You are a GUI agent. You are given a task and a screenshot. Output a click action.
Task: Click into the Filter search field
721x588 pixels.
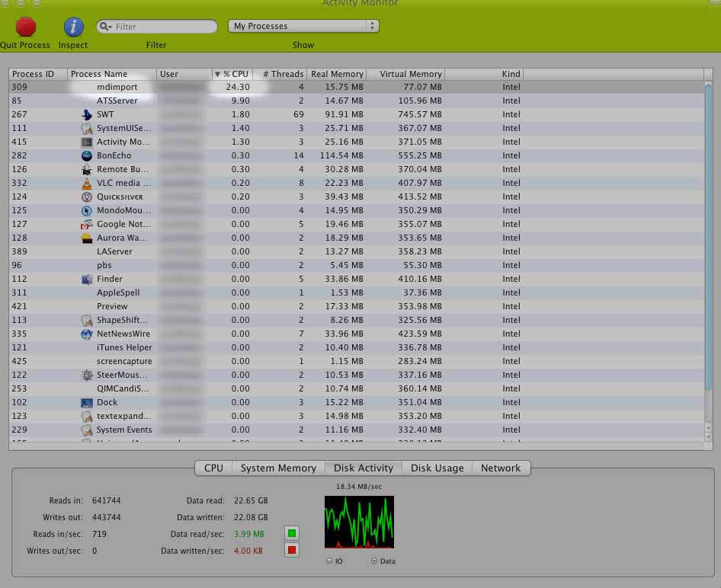coord(157,27)
